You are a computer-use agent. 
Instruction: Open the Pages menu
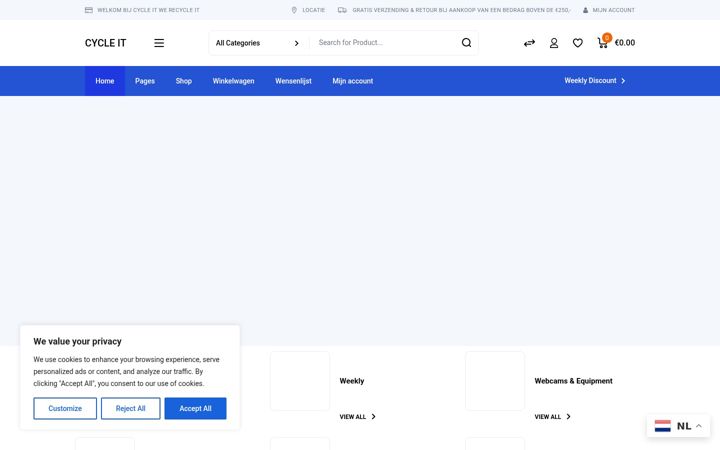tap(145, 81)
